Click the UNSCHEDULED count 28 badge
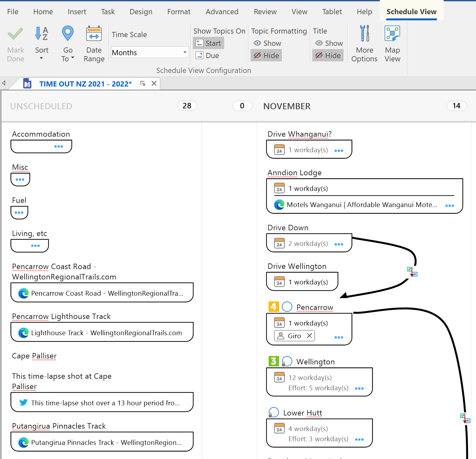This screenshot has width=476, height=459. [x=187, y=106]
